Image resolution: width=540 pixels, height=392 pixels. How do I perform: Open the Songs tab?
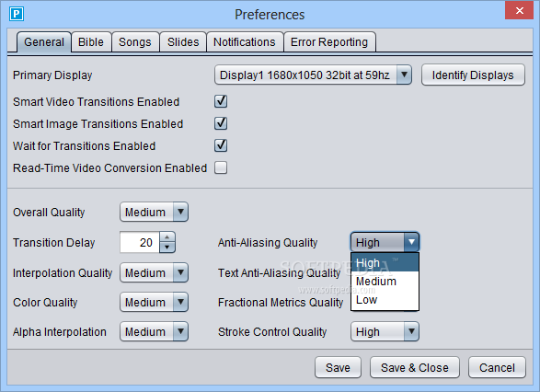click(135, 42)
